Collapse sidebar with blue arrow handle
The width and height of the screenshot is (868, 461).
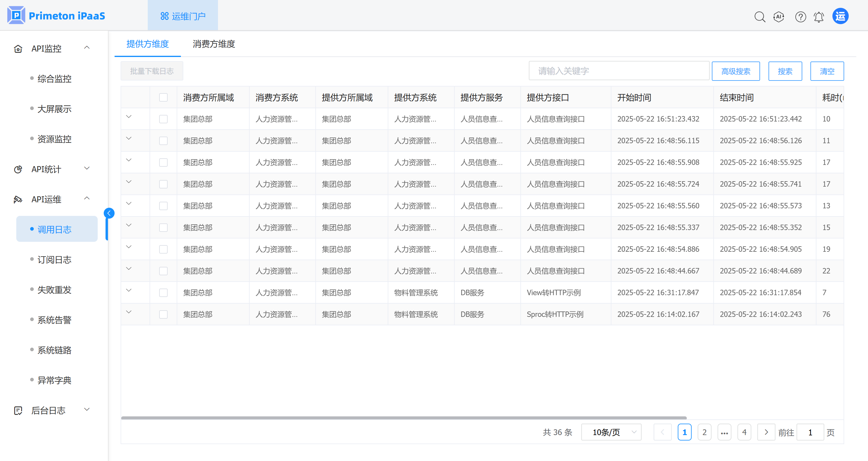click(x=109, y=213)
